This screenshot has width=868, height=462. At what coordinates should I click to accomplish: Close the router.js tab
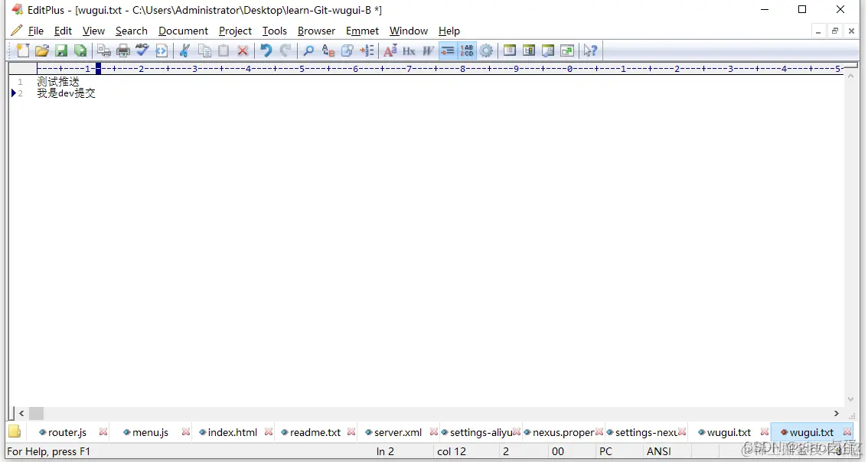(103, 431)
